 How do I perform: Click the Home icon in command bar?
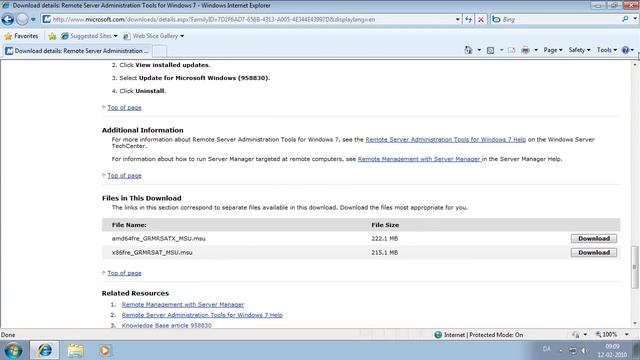[x=468, y=50]
